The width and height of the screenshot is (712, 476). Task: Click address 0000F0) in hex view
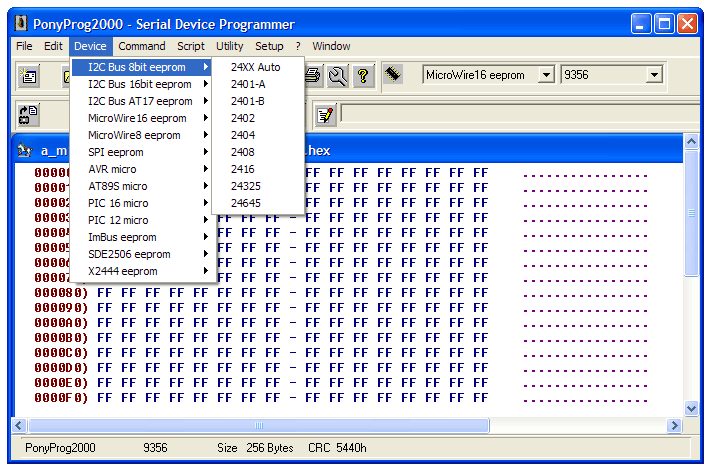(61, 398)
